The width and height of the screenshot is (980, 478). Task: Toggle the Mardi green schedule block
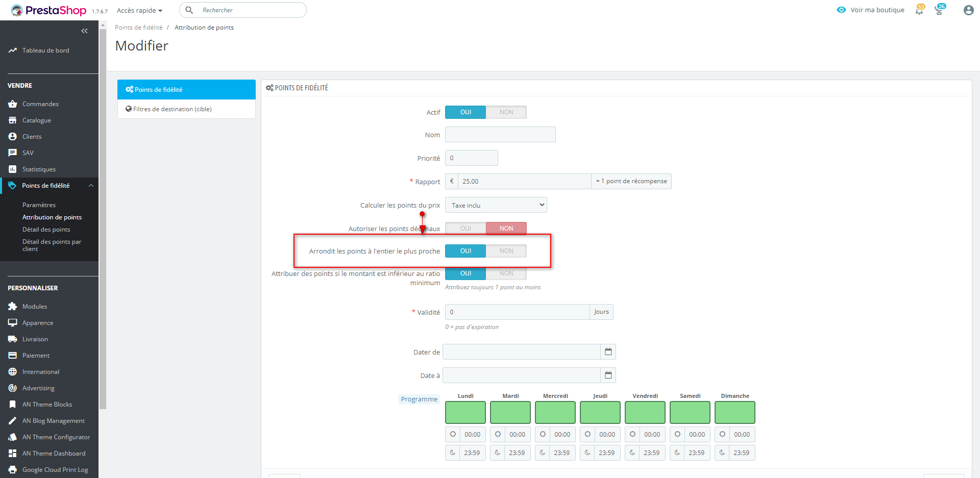pos(510,413)
